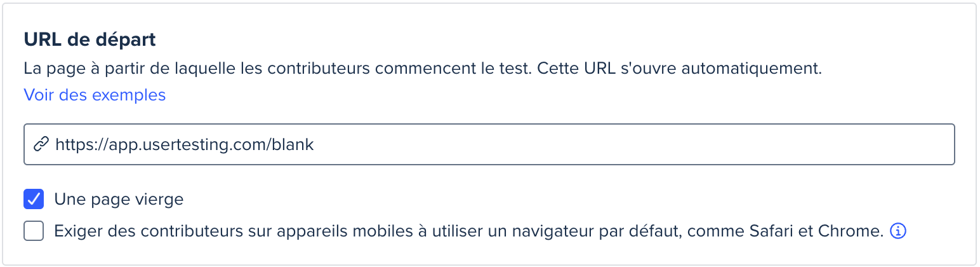
Task: Click the blue checkmark box for blank page
Action: coord(34,199)
